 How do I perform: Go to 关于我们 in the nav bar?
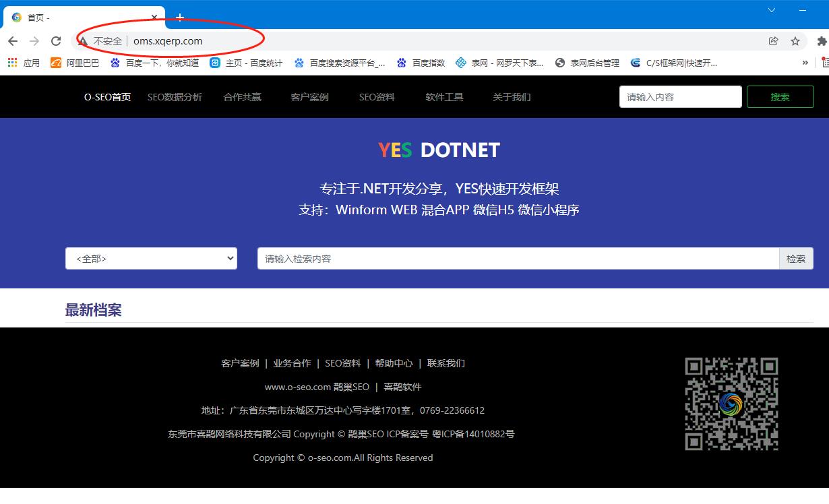pyautogui.click(x=512, y=97)
